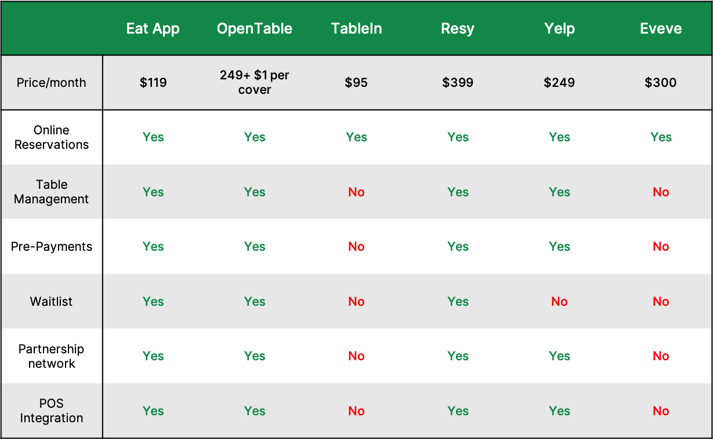Click the Price/month row label
Screen dimensions: 713x439
click(x=51, y=83)
